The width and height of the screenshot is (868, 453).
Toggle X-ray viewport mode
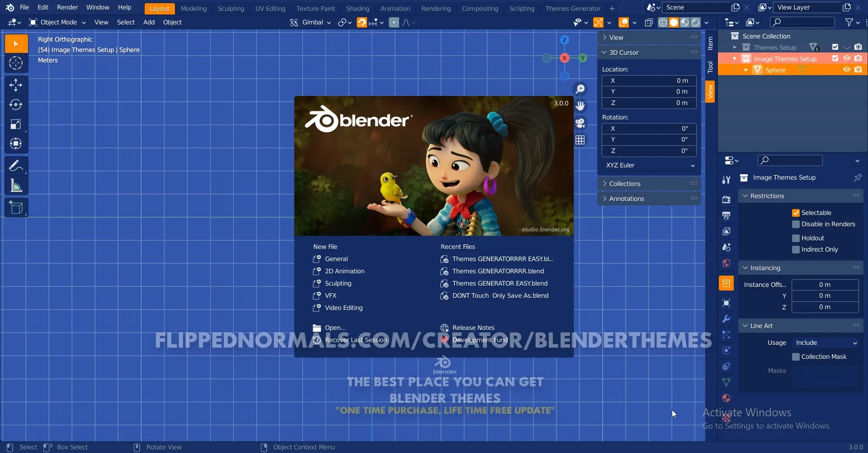point(650,22)
